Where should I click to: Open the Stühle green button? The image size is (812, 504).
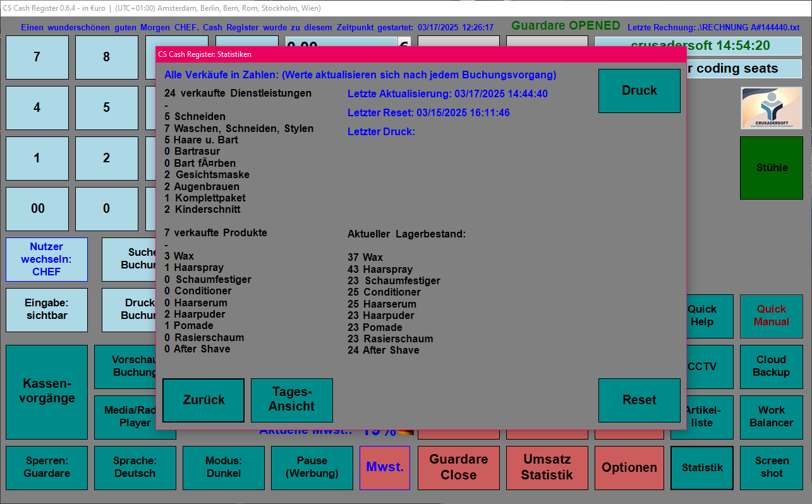click(772, 168)
